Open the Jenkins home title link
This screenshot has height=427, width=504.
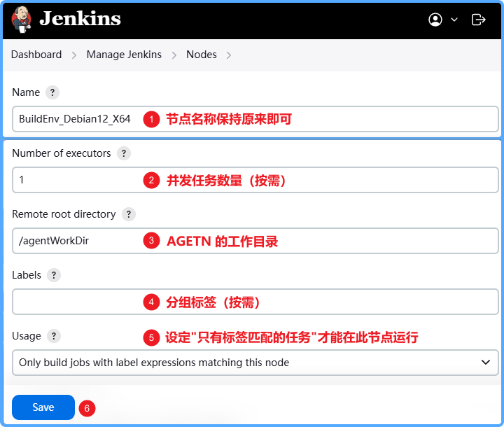(x=80, y=19)
